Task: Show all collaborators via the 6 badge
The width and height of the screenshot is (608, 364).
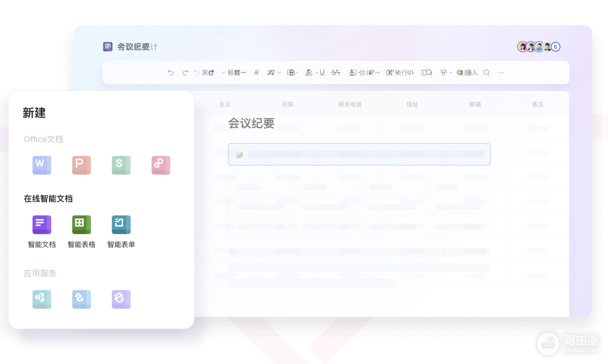Action: [555, 47]
